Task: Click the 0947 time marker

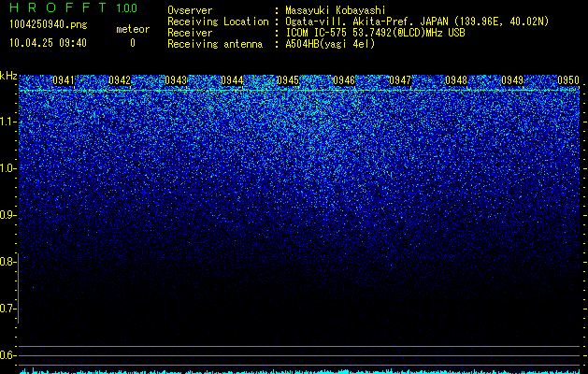Action: point(400,79)
